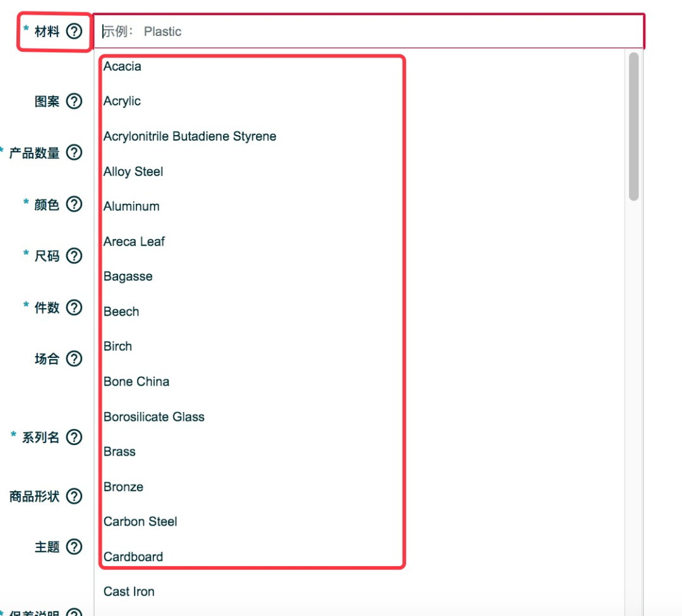The height and width of the screenshot is (616, 682).
Task: Select Bone China material option
Action: (136, 382)
